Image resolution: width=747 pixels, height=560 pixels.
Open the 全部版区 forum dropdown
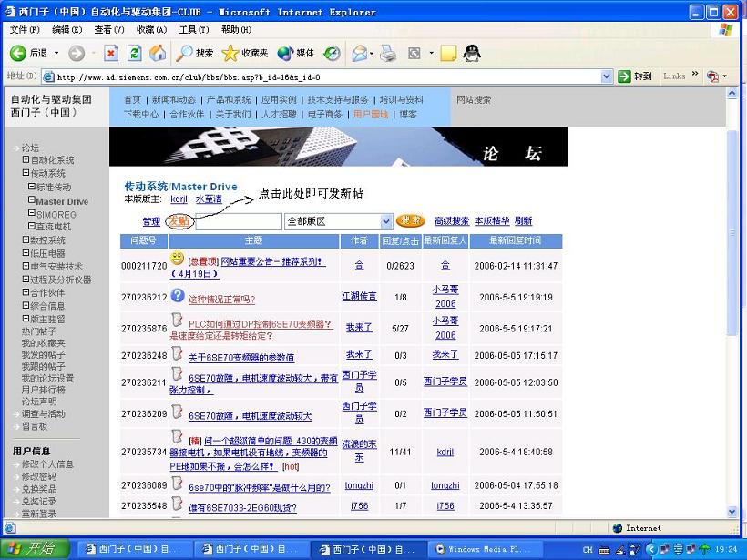[x=386, y=221]
